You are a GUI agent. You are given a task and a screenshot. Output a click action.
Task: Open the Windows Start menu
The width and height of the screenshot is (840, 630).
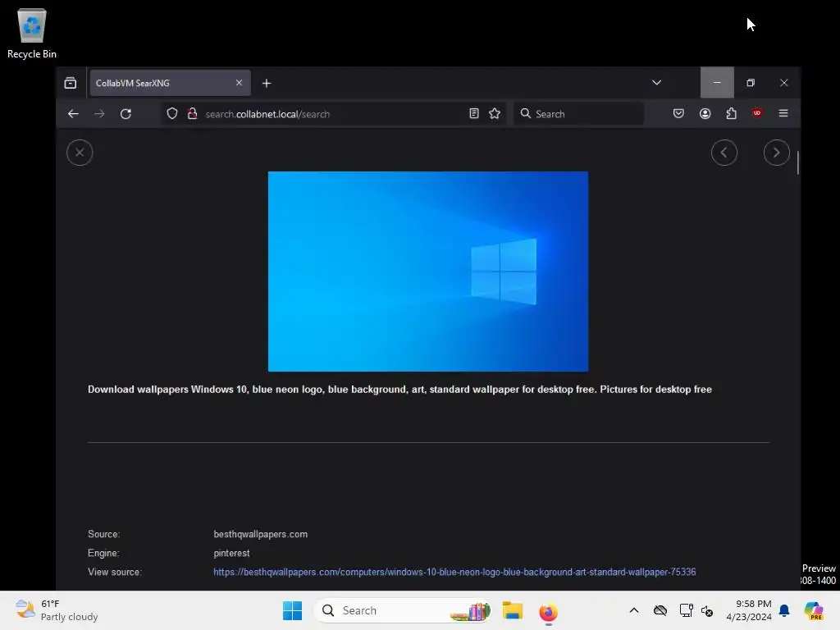293,610
